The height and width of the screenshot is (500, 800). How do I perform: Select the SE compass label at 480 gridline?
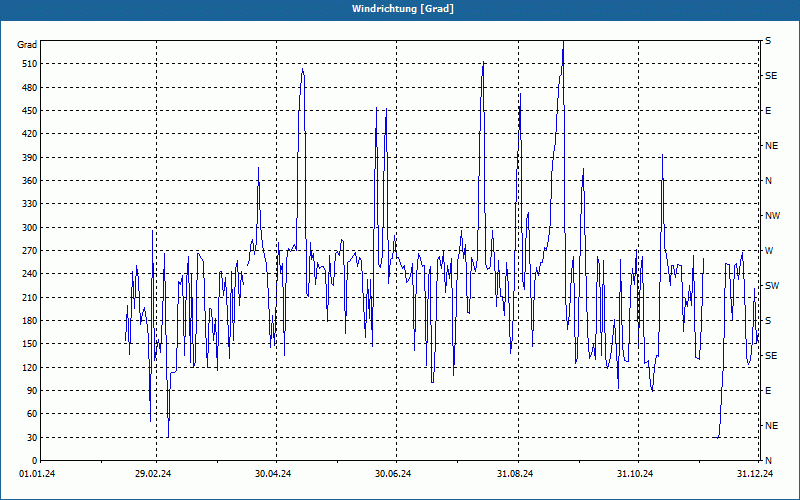(771, 76)
